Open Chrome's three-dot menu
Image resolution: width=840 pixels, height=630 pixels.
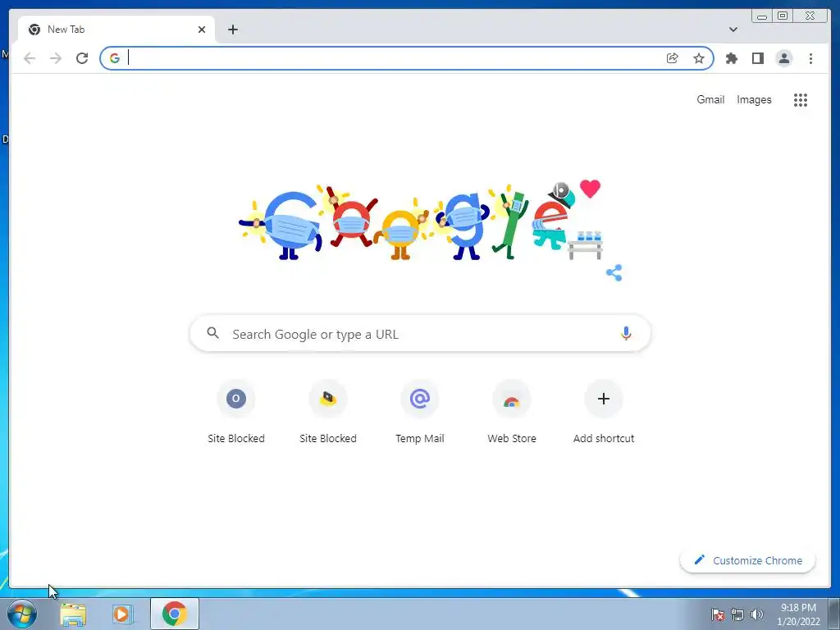click(810, 58)
